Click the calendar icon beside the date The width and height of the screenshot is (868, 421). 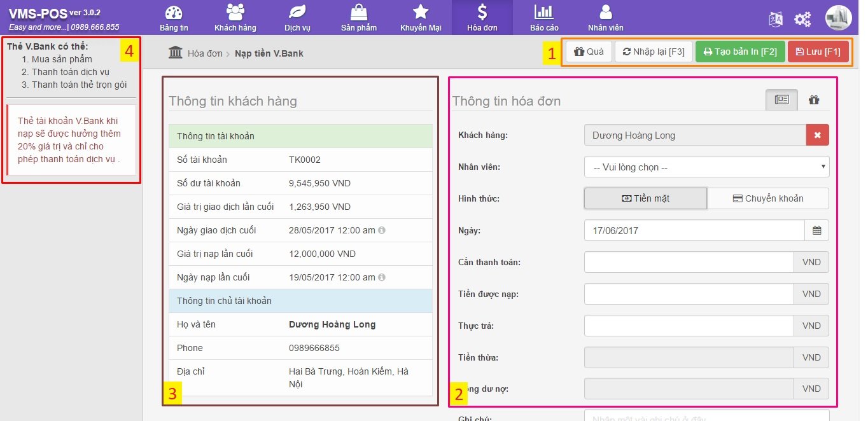[817, 230]
